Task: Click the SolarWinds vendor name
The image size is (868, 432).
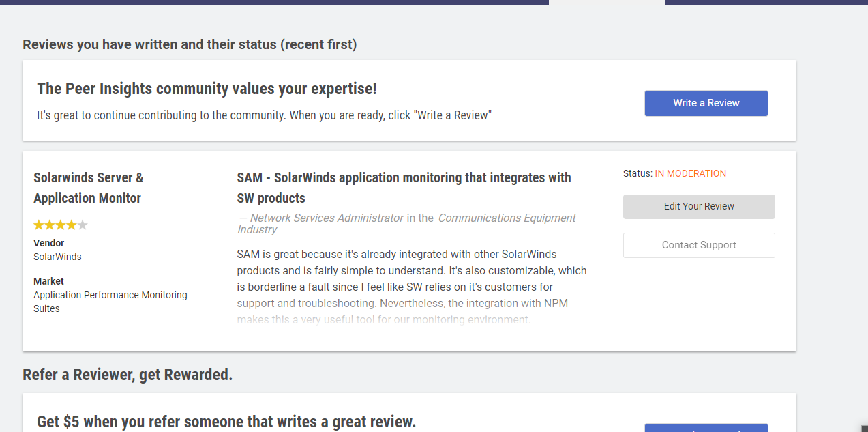Action: (x=57, y=257)
